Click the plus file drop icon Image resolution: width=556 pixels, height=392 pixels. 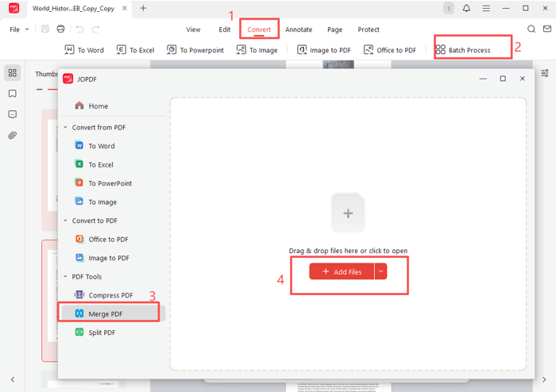tap(348, 213)
